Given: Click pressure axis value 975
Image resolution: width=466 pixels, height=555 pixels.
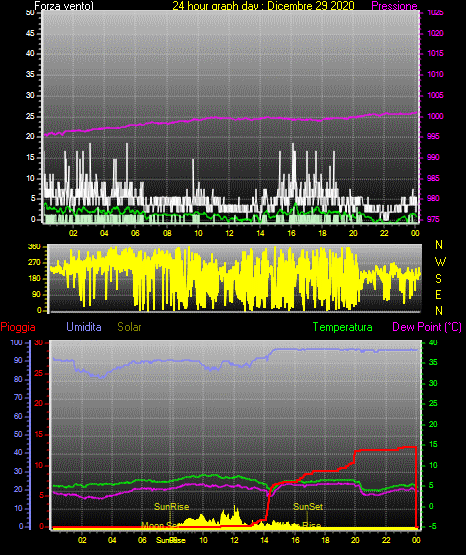Looking at the screenshot, I should pos(433,219).
